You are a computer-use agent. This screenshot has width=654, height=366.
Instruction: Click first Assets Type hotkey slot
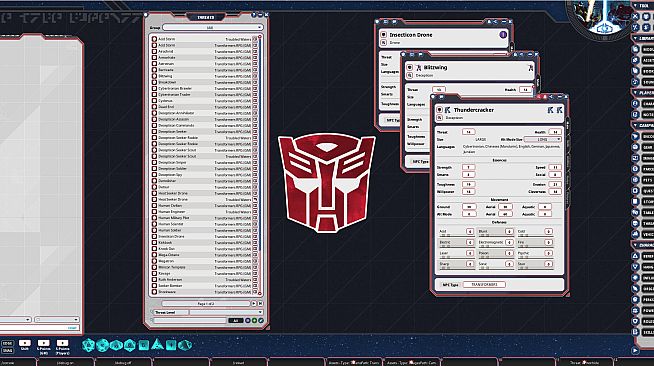(354, 363)
